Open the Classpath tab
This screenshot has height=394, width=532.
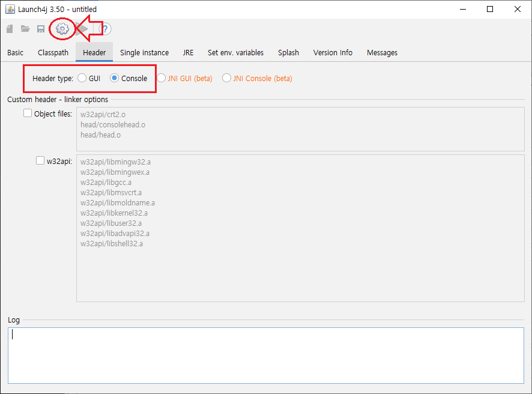[53, 53]
